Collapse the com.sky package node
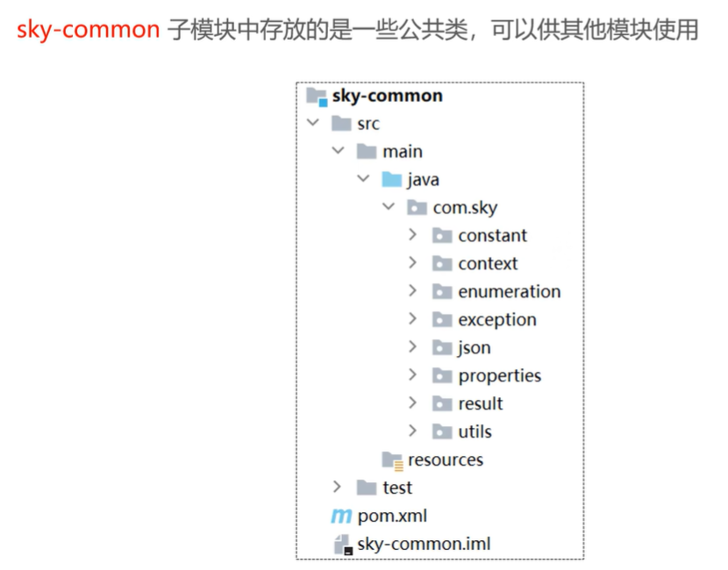728x570 pixels. click(x=389, y=207)
